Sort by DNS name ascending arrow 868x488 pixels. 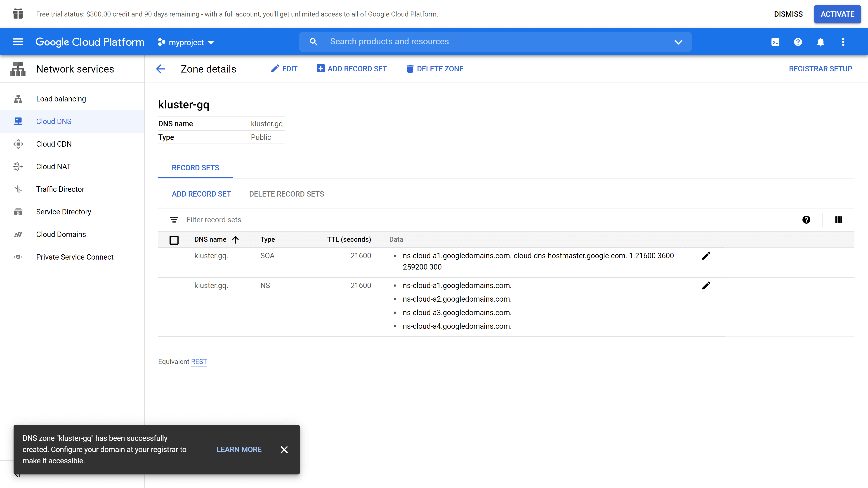[236, 239]
